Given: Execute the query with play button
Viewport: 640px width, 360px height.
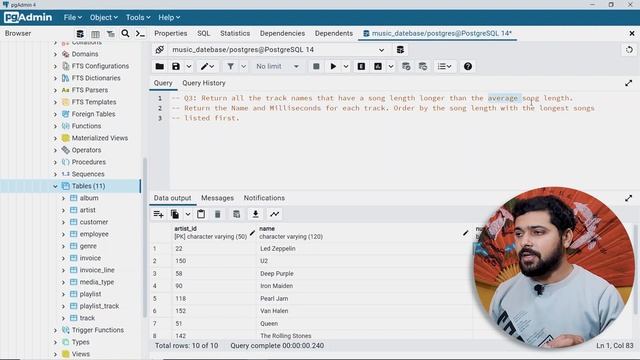Looking at the screenshot, I should click(333, 66).
